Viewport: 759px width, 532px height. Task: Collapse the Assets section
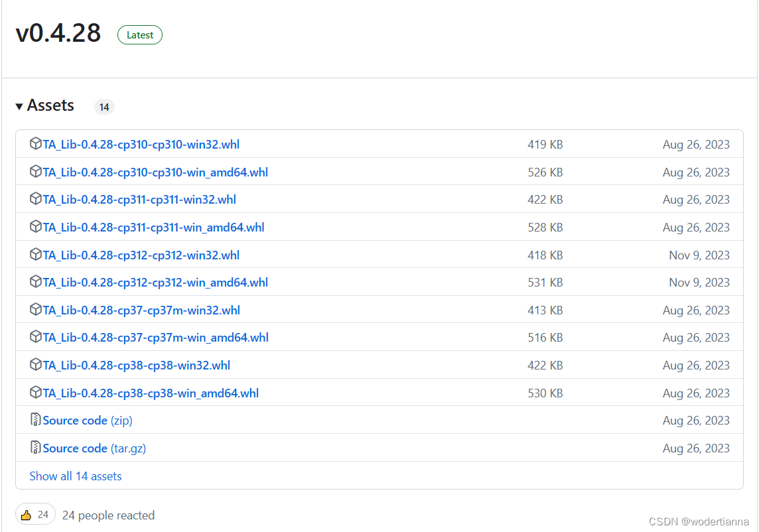pyautogui.click(x=20, y=105)
